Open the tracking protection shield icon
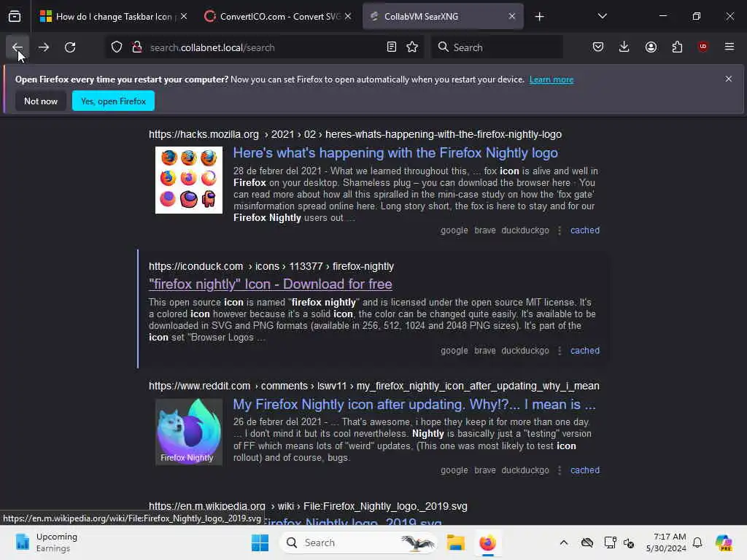This screenshot has height=560, width=747. 117,47
